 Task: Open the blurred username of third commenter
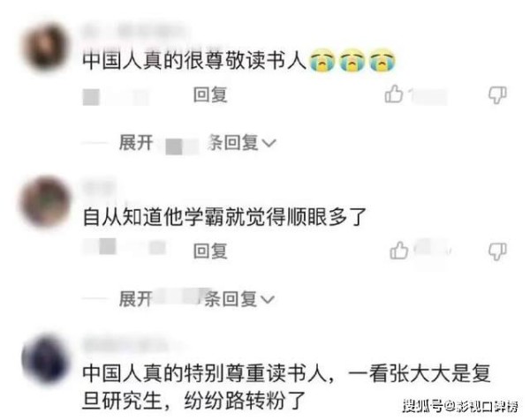point(130,345)
